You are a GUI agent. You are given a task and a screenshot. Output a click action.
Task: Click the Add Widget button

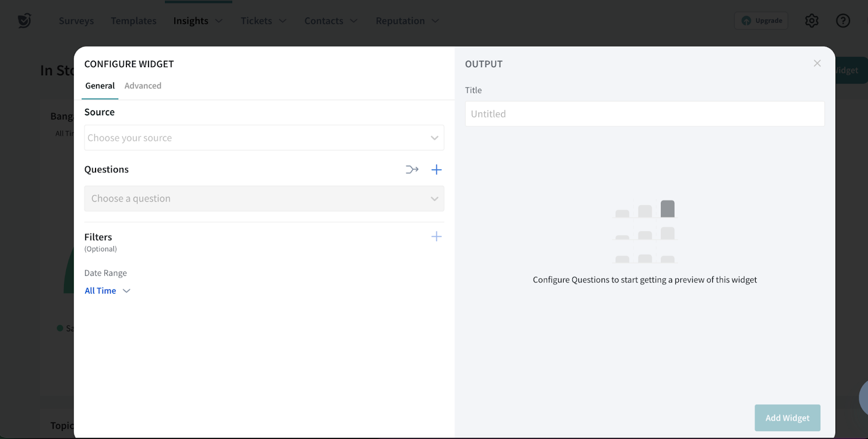tap(787, 418)
